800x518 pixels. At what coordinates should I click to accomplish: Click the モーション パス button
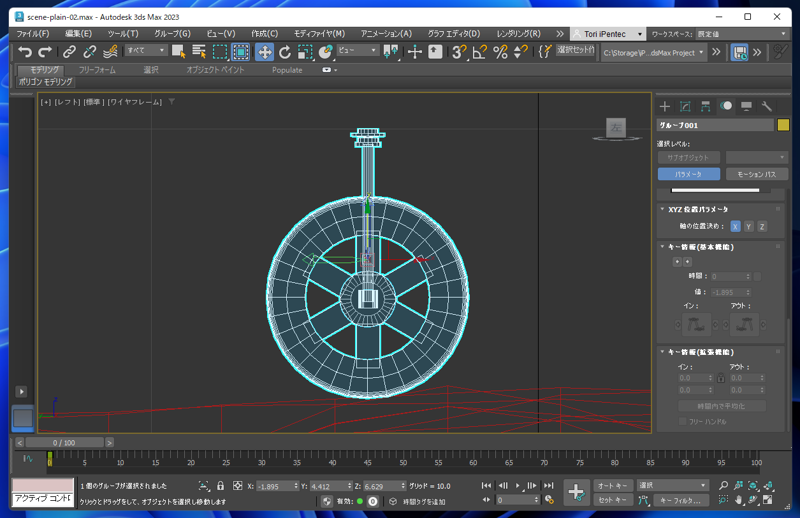[x=757, y=174]
